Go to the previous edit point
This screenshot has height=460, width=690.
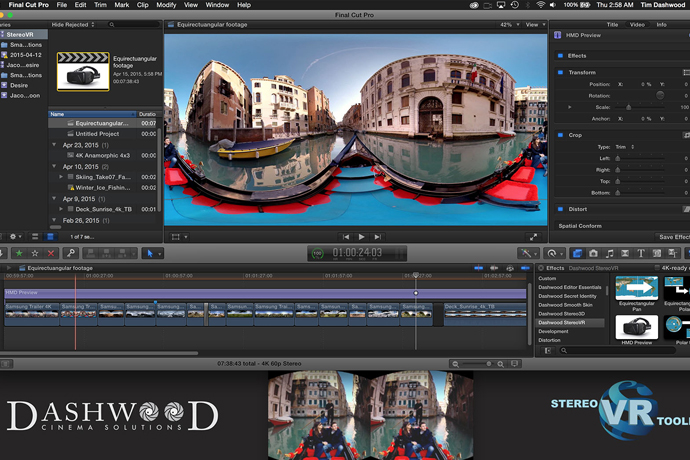coord(346,237)
